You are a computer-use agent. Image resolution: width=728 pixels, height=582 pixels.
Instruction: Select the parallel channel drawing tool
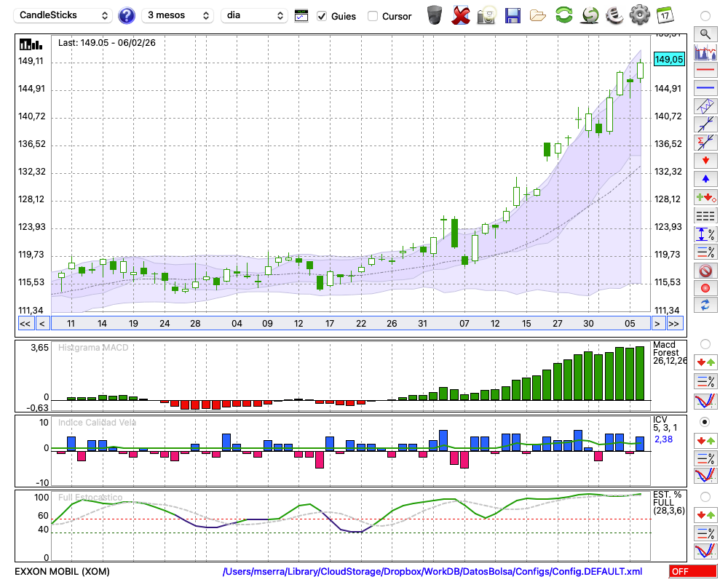click(705, 106)
